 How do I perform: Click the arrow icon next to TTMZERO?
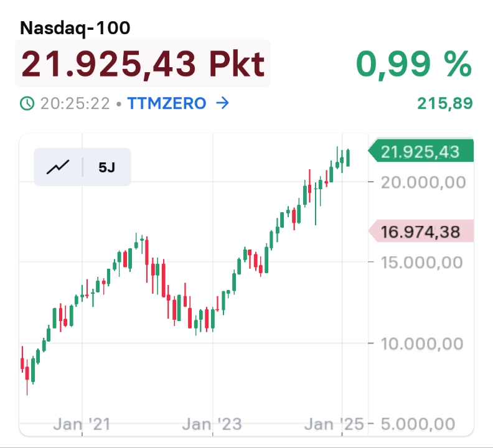[222, 103]
